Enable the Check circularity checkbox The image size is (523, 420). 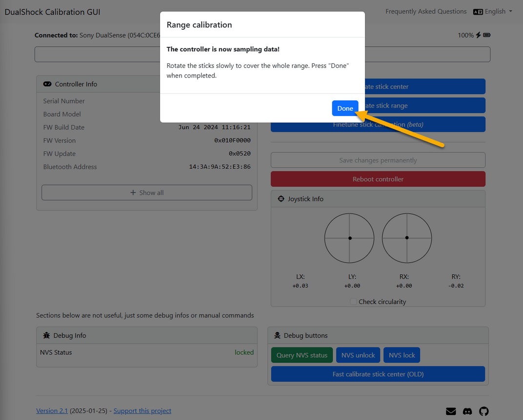pyautogui.click(x=353, y=302)
